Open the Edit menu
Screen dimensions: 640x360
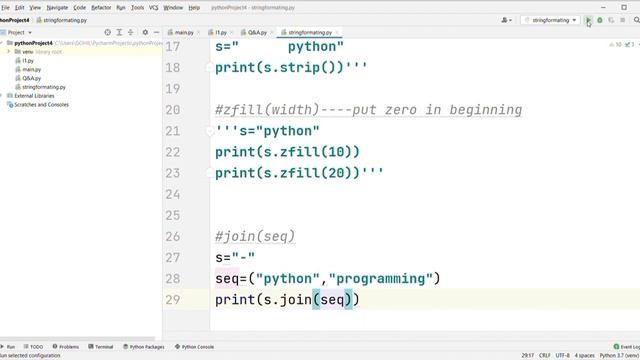[20, 8]
